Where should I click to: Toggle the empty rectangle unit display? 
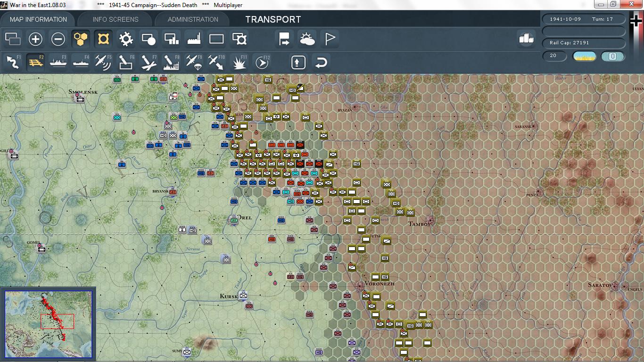216,39
